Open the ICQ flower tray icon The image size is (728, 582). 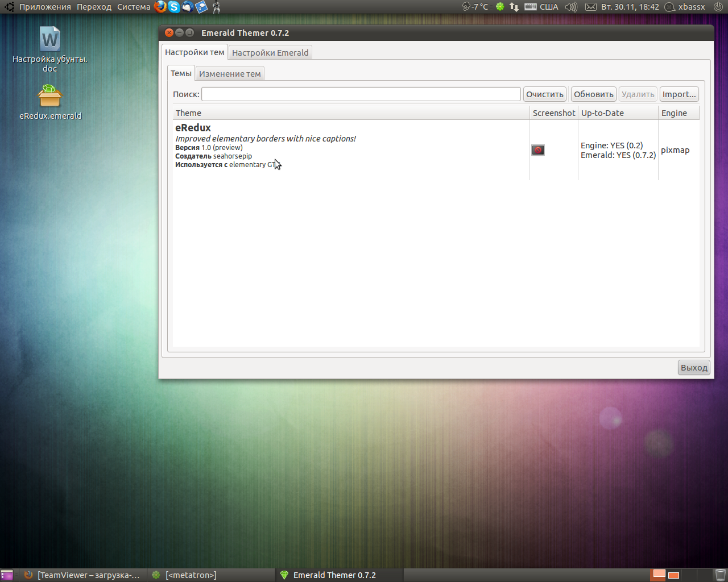point(500,7)
